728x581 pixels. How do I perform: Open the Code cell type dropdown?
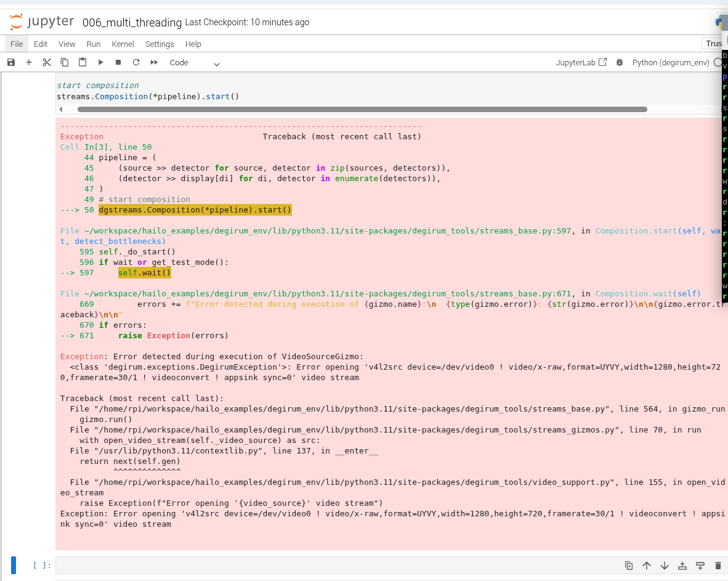194,63
